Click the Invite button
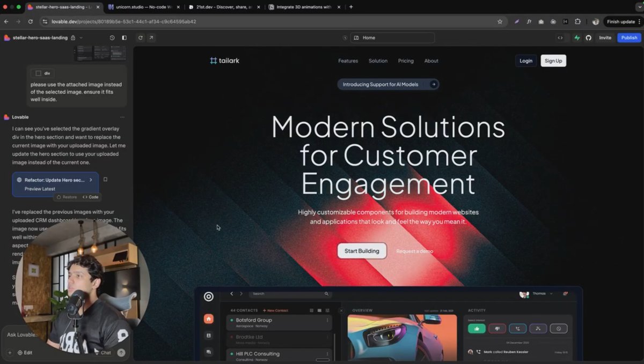Screen dimensions: 644x364 pos(605,38)
